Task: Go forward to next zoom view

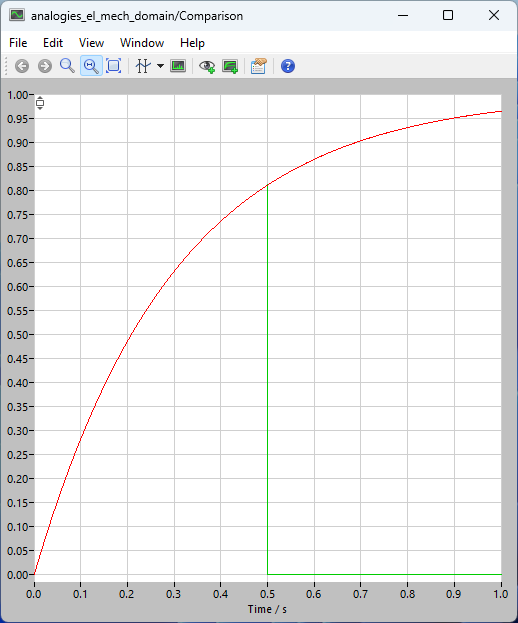Action: [x=45, y=66]
